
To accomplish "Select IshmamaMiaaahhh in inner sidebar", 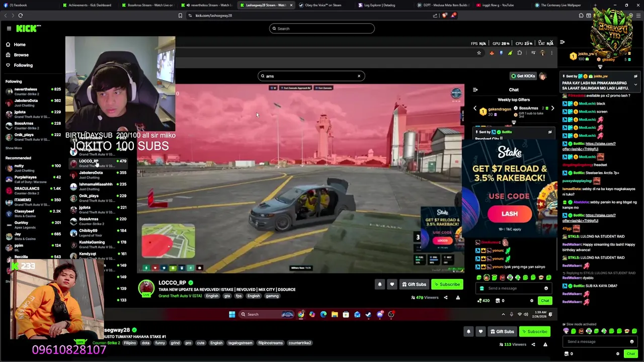I will pyautogui.click(x=98, y=186).
